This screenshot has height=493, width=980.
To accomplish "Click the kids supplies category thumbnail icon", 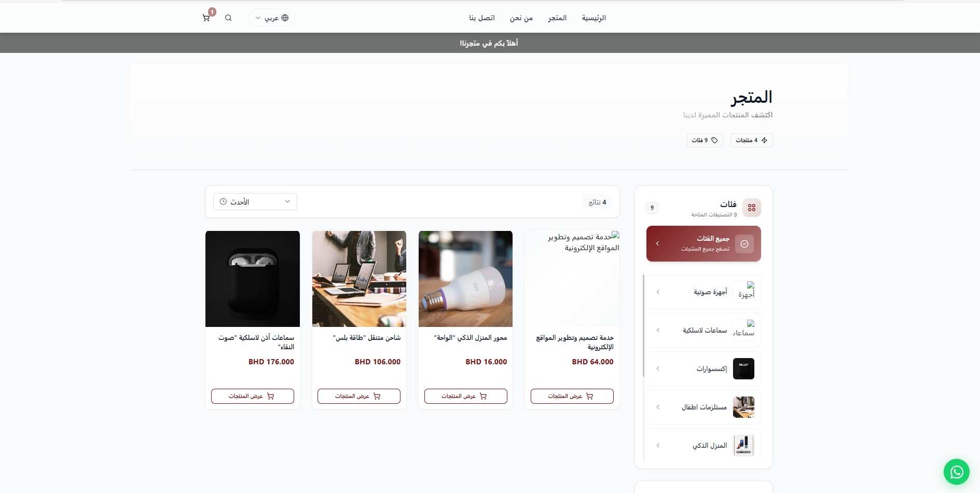I will point(743,407).
